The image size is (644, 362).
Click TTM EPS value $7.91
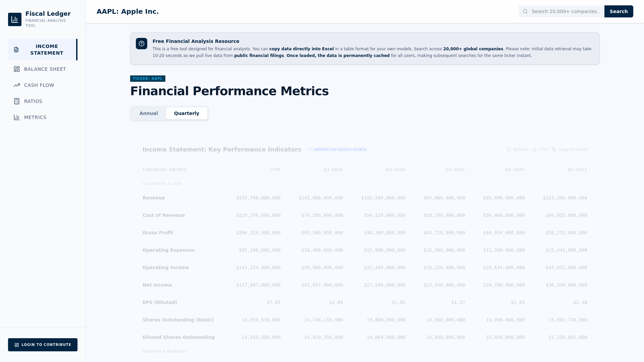(x=273, y=302)
